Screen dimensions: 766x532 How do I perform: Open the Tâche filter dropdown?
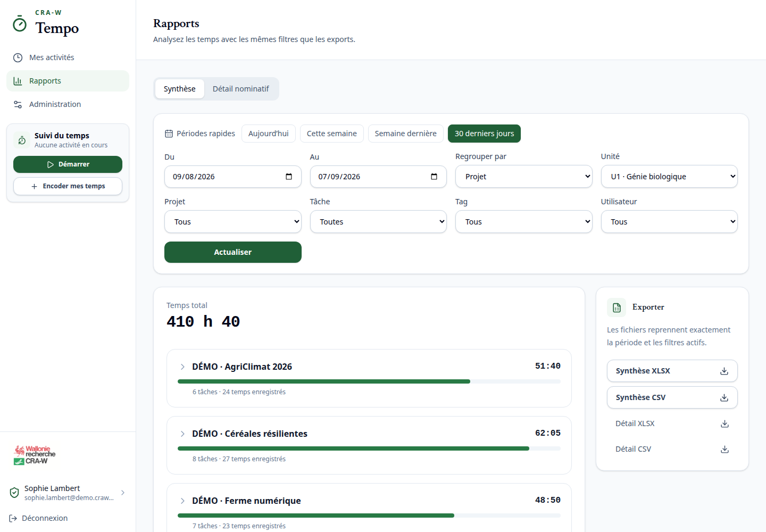[378, 222]
